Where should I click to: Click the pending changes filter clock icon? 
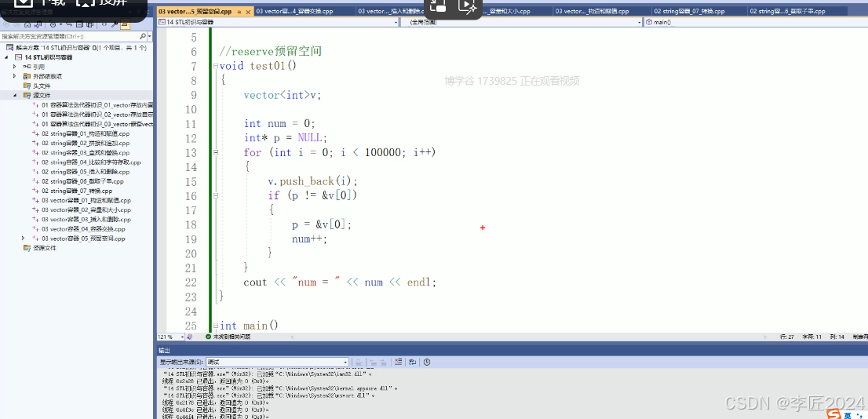[x=53, y=24]
